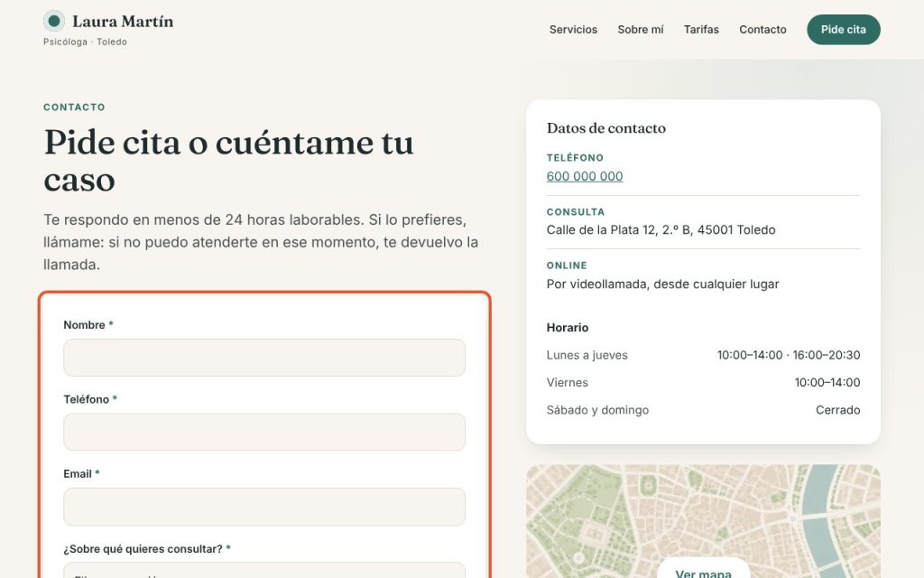
Task: Open the ¿Sobre qué quieres consultar? dropdown
Action: pos(264,571)
